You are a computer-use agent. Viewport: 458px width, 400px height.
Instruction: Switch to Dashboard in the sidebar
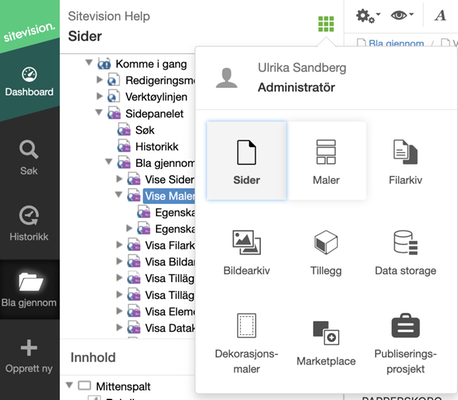click(x=29, y=82)
